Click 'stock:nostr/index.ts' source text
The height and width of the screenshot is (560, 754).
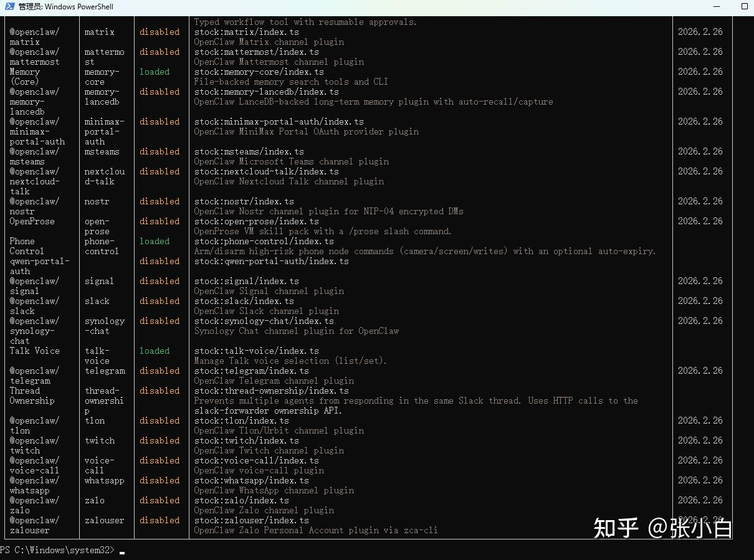point(244,201)
